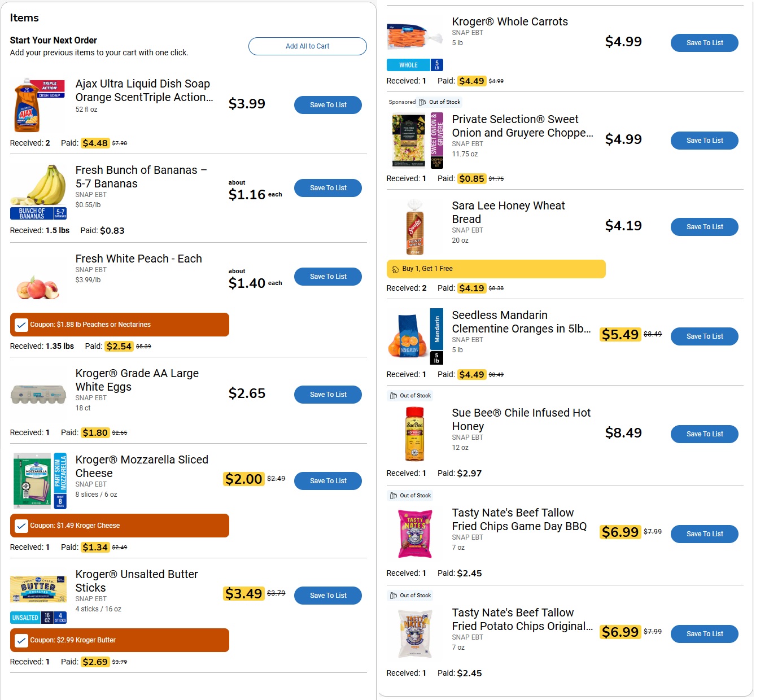Image resolution: width=769 pixels, height=700 pixels.
Task: Click Out of Stock icon above Original potato chips
Action: click(x=394, y=596)
